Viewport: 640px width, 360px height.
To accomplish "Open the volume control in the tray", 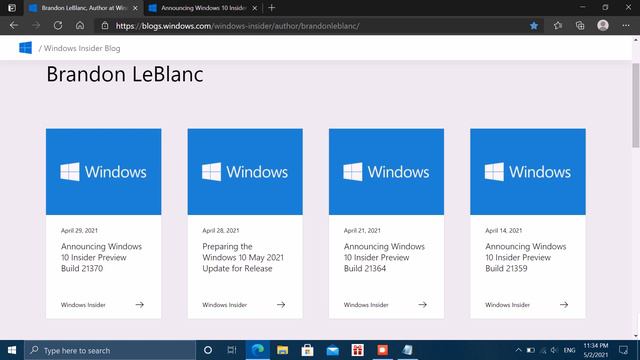I will (x=554, y=350).
